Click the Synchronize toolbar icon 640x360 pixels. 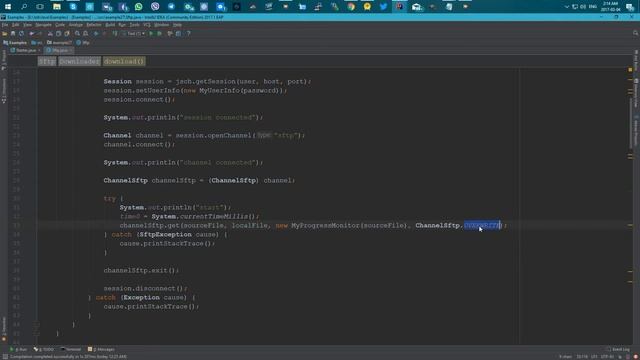[21, 33]
